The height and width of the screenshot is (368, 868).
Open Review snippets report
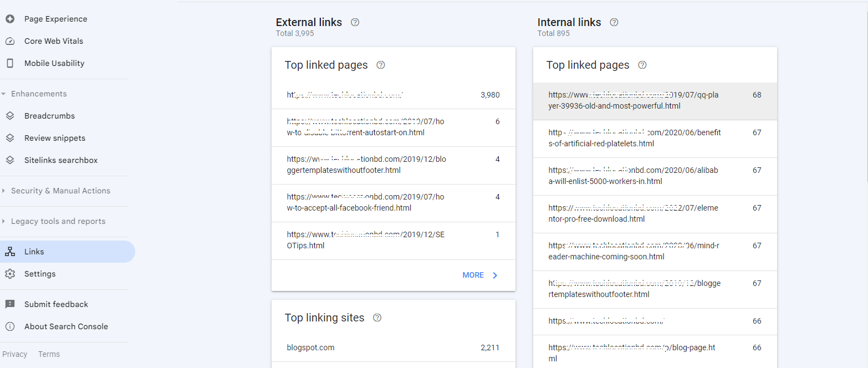54,138
